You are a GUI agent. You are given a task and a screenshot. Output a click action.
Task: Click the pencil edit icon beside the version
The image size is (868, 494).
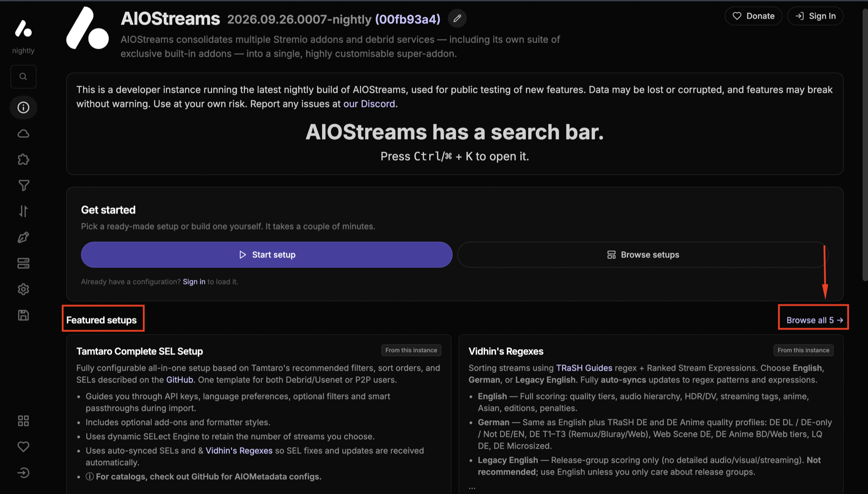[x=457, y=18]
